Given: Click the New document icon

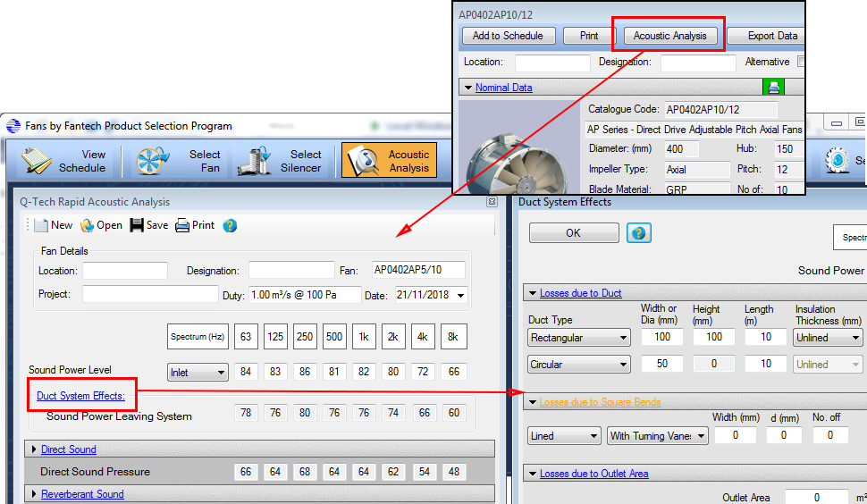Looking at the screenshot, I should (x=40, y=225).
